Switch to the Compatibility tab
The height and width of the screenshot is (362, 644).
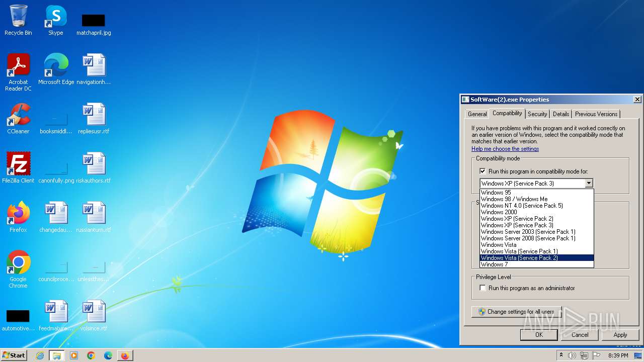click(x=507, y=113)
